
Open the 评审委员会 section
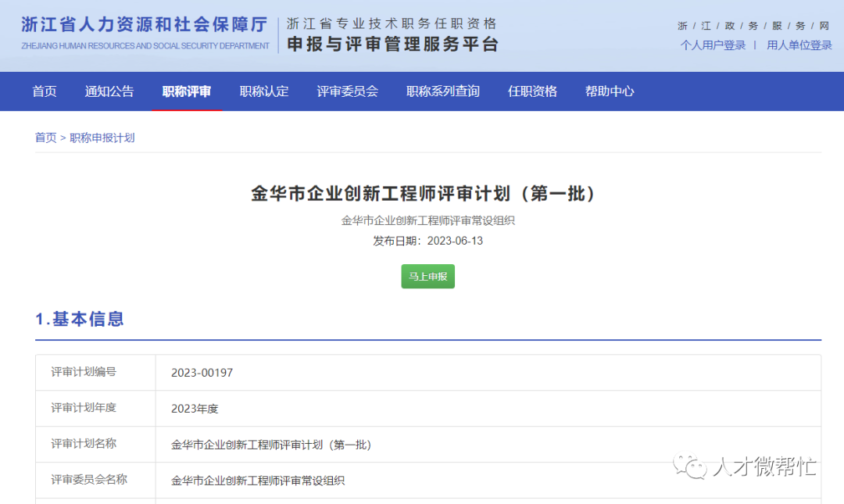click(347, 91)
